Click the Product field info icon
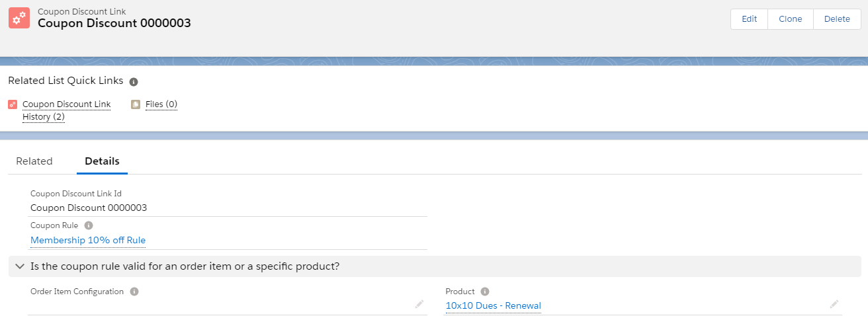Viewport: 868px width, 316px height. tap(485, 292)
